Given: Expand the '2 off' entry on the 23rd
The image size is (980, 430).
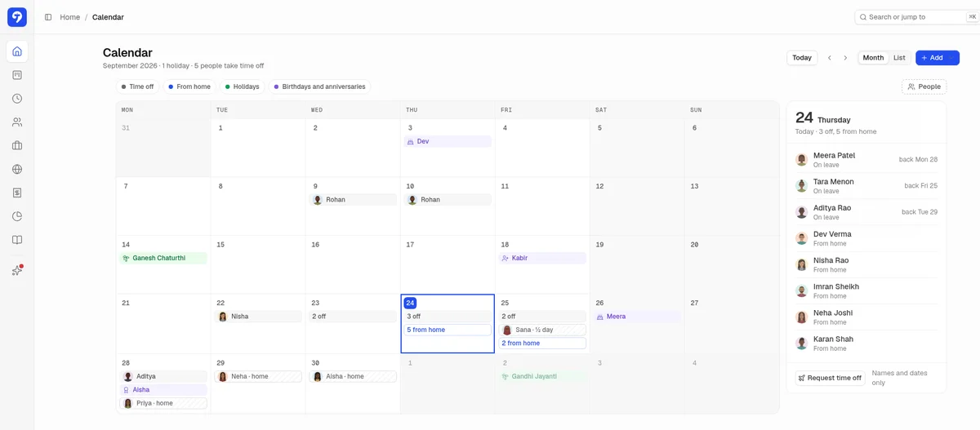Looking at the screenshot, I should [353, 317].
